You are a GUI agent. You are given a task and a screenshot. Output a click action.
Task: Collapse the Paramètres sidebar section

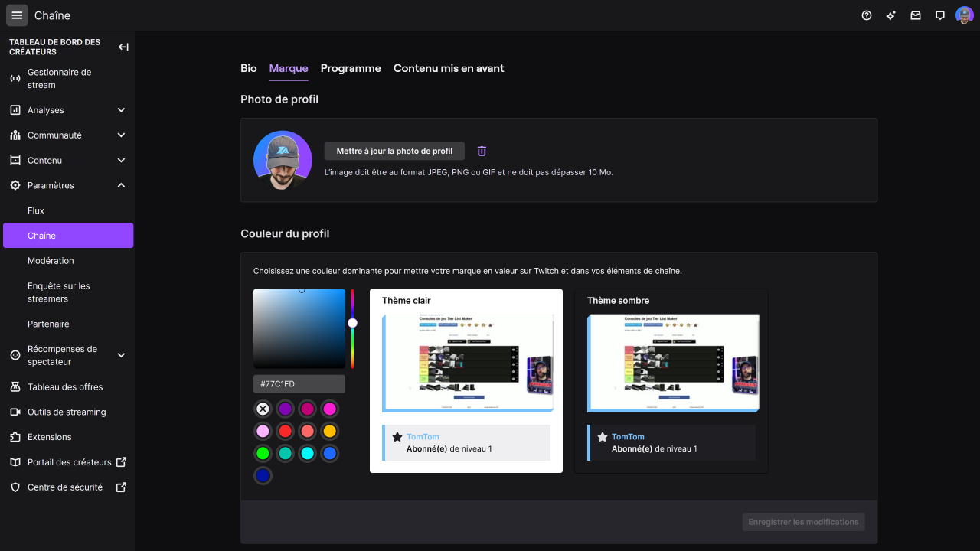click(121, 185)
